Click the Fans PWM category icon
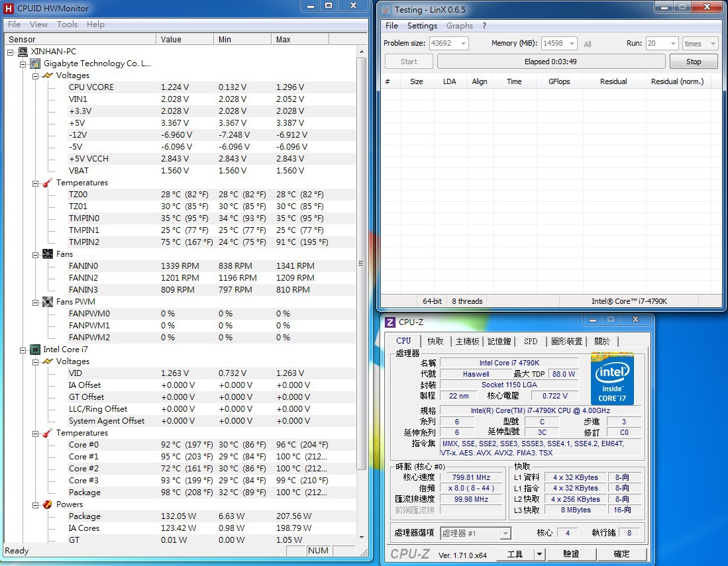 tap(47, 302)
